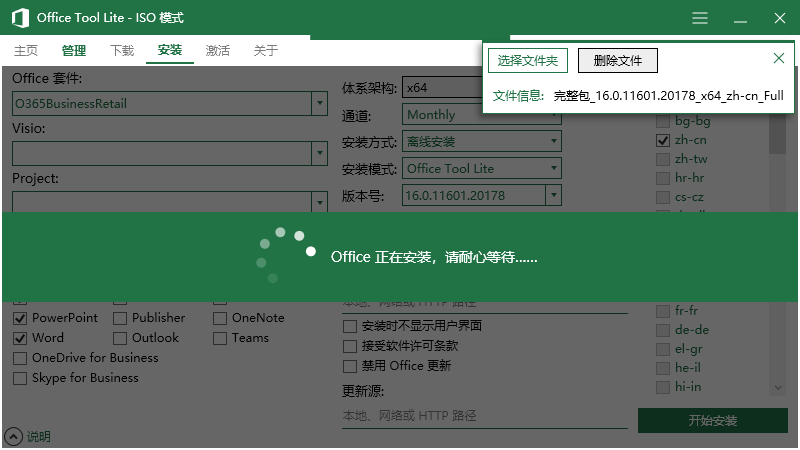
Task: Open the 关于 tab
Action: pos(266,51)
